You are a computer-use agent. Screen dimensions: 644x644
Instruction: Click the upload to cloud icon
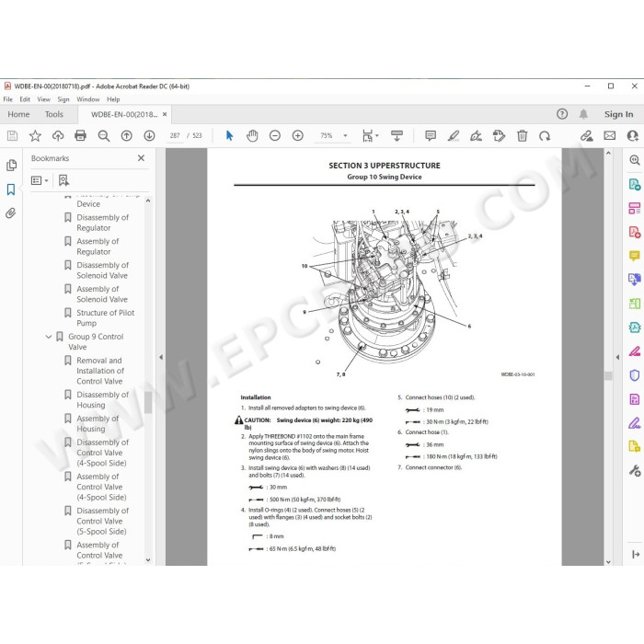(x=58, y=135)
